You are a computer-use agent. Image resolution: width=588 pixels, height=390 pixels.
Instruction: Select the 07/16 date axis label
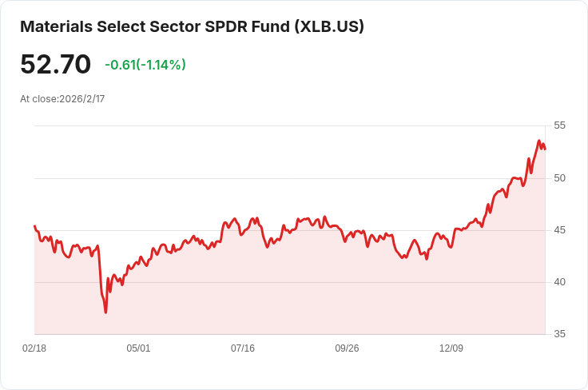[x=243, y=348]
